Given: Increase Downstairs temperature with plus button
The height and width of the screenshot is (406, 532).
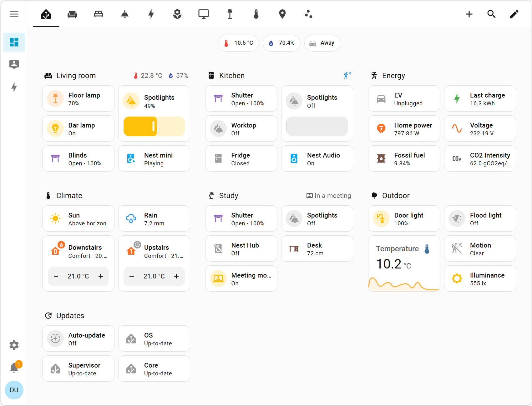Looking at the screenshot, I should (x=101, y=276).
